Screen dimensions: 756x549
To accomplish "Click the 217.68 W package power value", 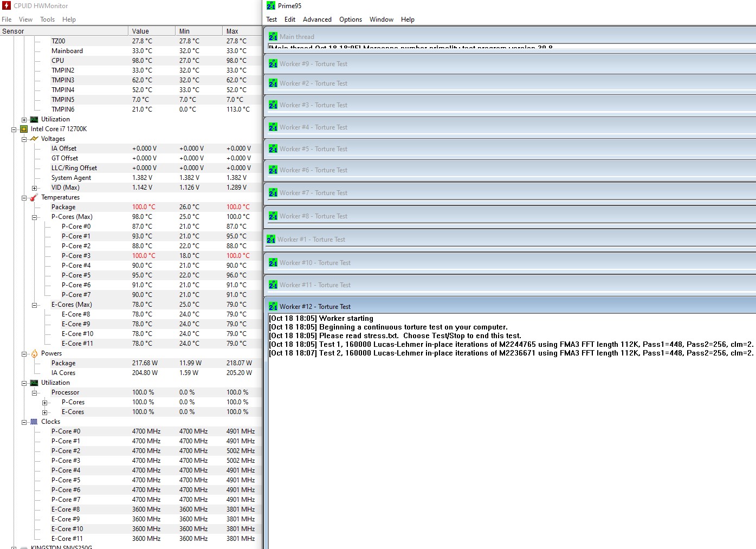I will pyautogui.click(x=145, y=363).
